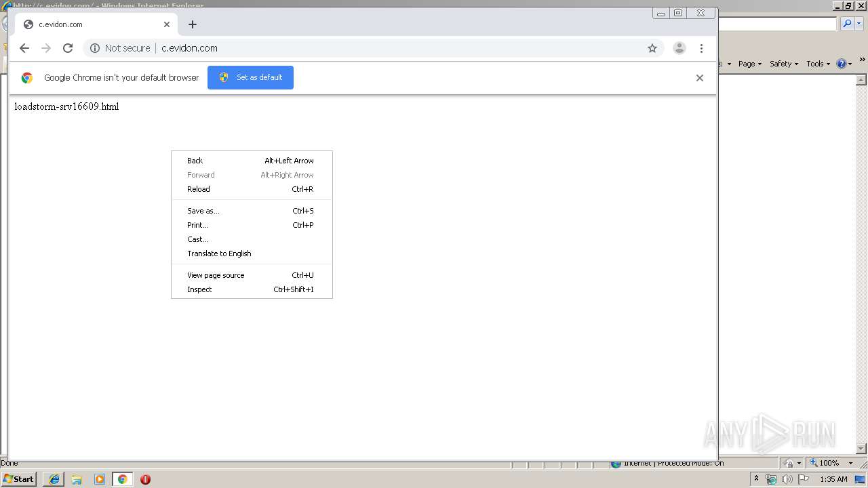Image resolution: width=868 pixels, height=488 pixels.
Task: Choose Cast... in the context menu
Action: point(252,239)
